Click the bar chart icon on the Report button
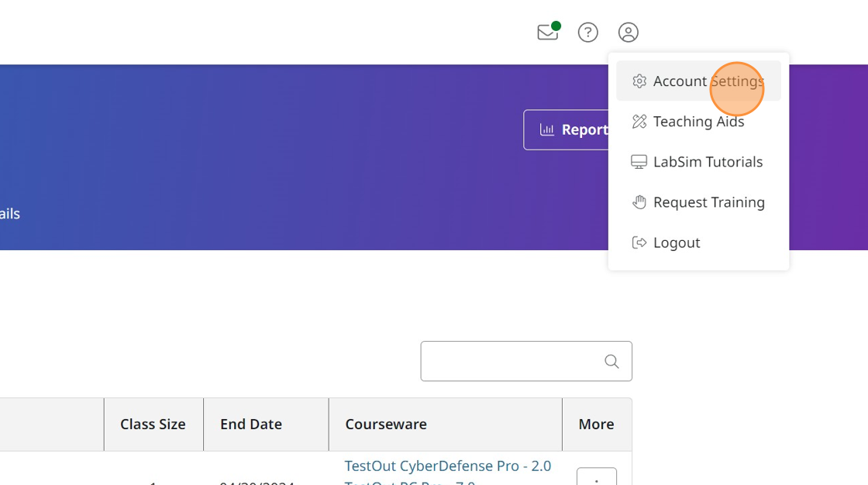868x485 pixels. [x=547, y=129]
